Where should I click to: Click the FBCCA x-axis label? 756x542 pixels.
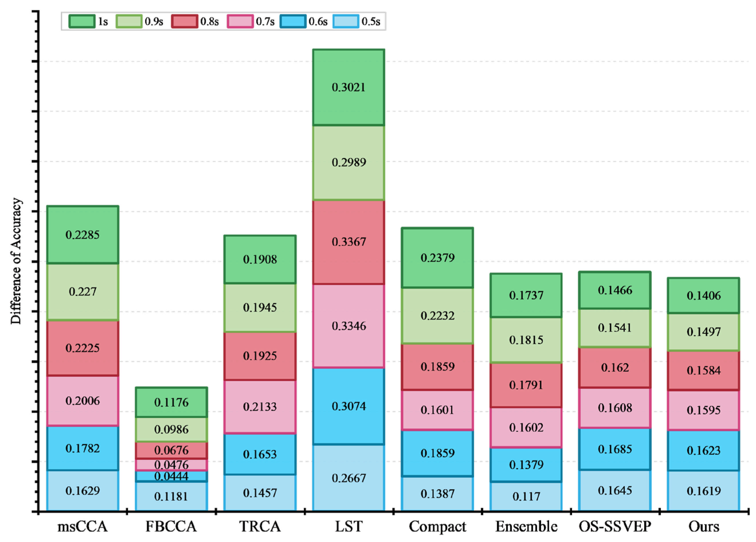(x=171, y=527)
